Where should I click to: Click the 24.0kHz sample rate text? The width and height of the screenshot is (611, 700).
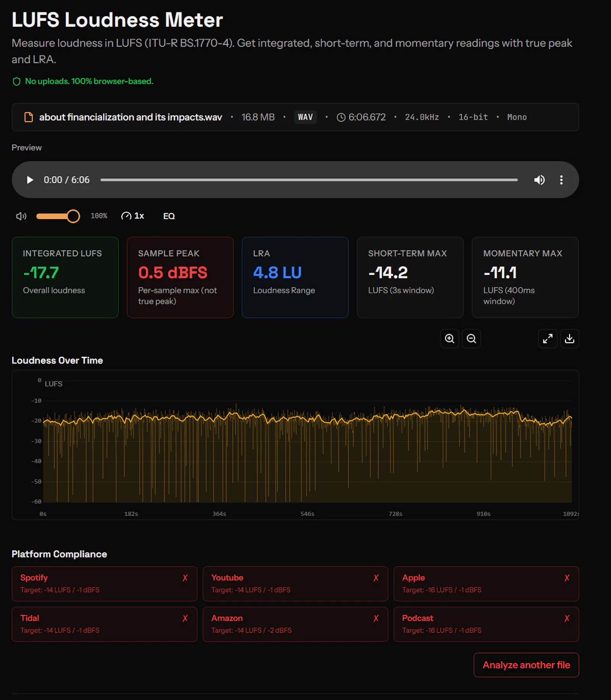(422, 117)
